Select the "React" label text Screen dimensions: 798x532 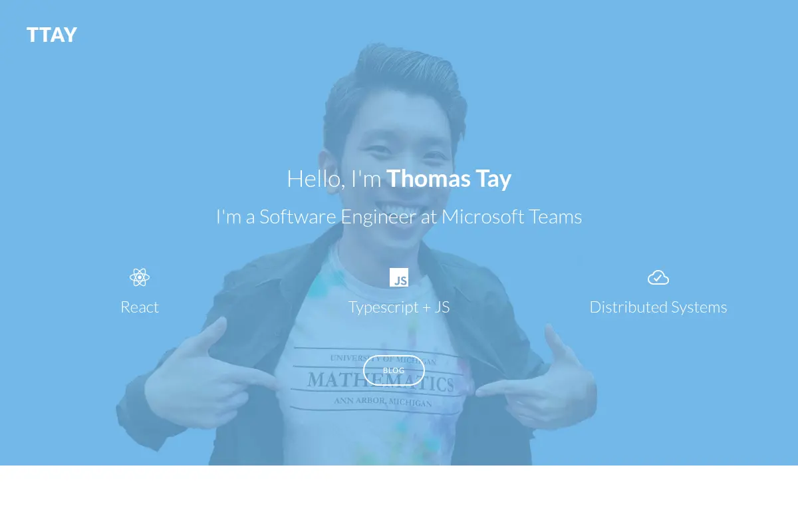(x=140, y=307)
